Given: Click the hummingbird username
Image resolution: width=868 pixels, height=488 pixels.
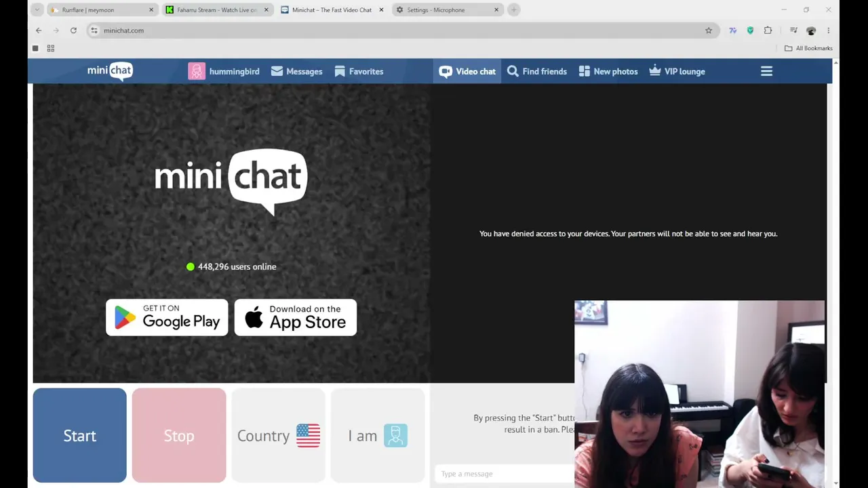Looking at the screenshot, I should tap(234, 71).
